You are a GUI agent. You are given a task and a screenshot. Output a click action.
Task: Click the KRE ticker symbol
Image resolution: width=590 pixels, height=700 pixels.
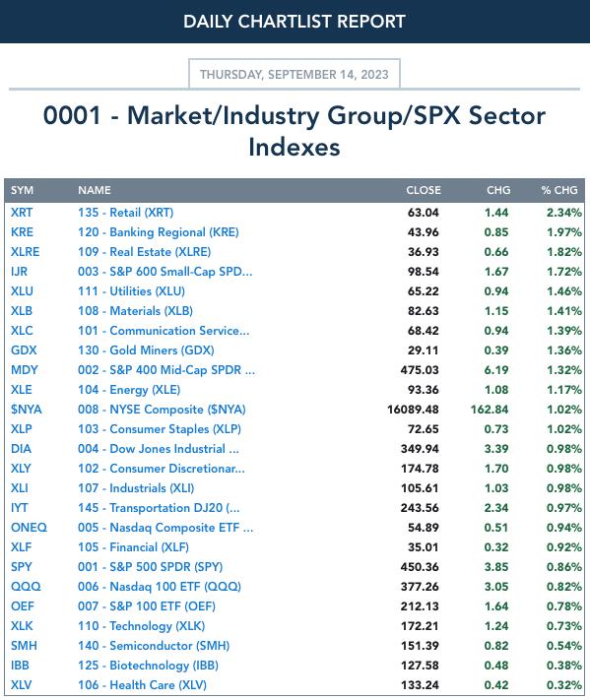[22, 232]
